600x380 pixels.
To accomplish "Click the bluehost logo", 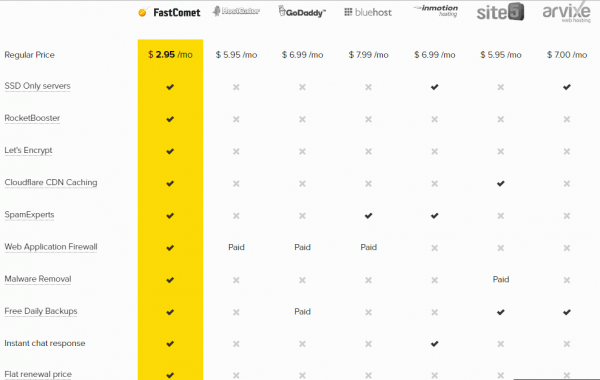I will point(368,12).
